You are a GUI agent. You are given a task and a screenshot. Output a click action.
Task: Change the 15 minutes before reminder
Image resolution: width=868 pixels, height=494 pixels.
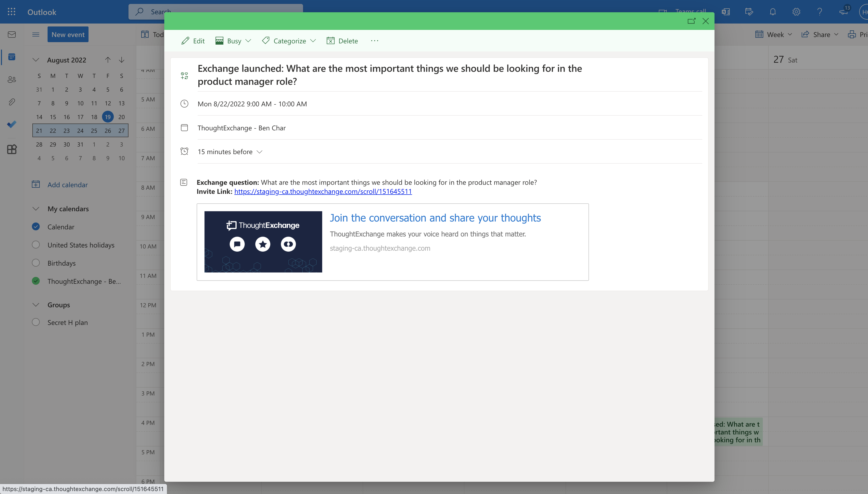(230, 152)
